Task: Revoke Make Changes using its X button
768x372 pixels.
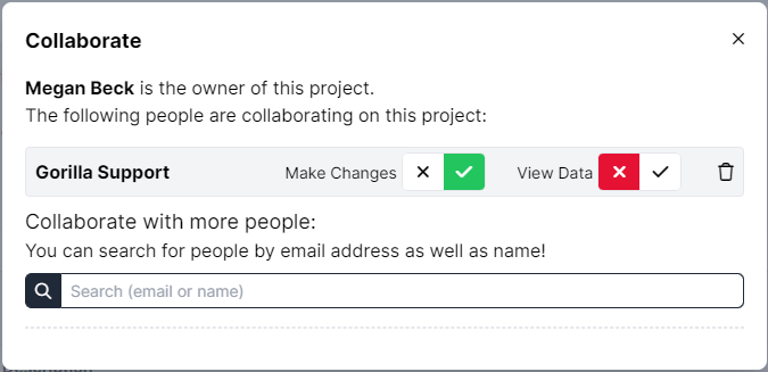Action: (x=423, y=172)
